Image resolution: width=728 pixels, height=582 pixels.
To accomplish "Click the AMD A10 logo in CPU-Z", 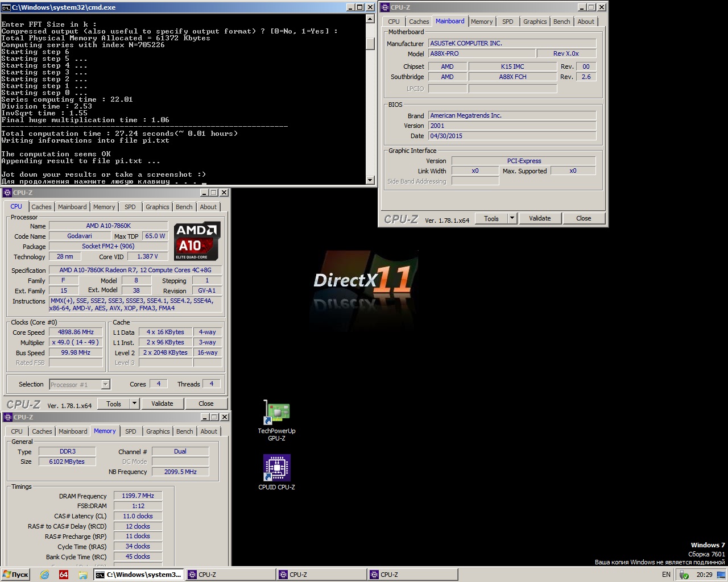I will 197,242.
